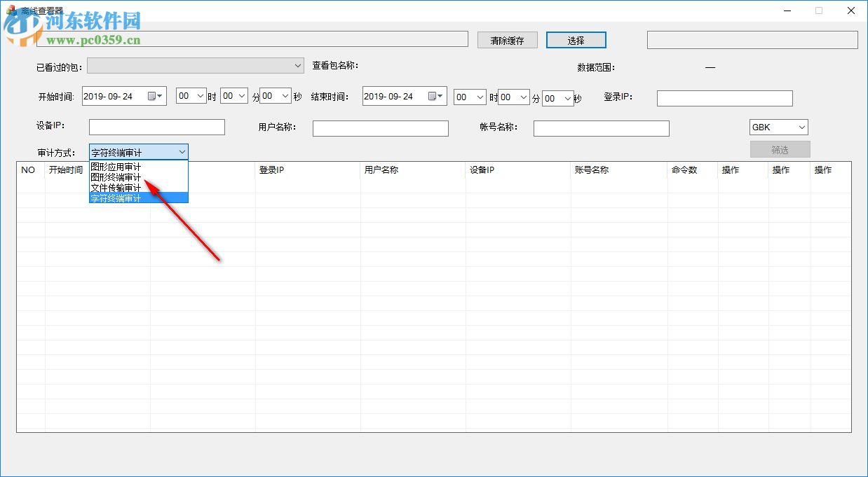Click the NO column header
The height and width of the screenshot is (477, 868).
coord(31,170)
